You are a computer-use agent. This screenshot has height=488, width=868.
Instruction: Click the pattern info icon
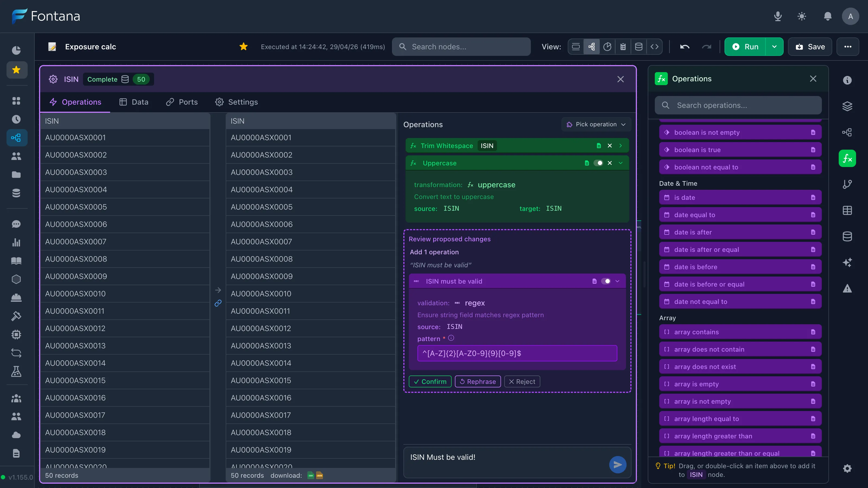click(451, 338)
